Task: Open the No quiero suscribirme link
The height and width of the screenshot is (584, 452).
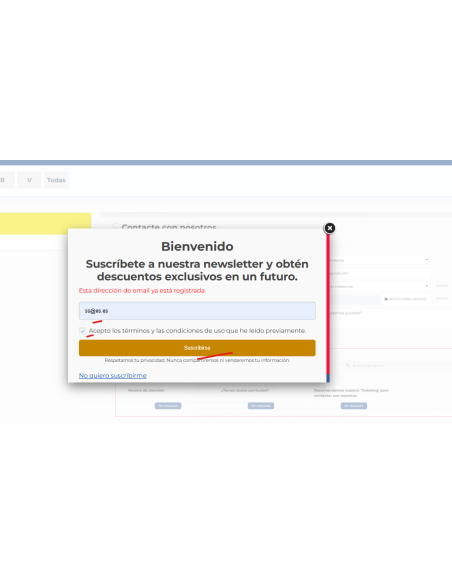Action: tap(112, 375)
